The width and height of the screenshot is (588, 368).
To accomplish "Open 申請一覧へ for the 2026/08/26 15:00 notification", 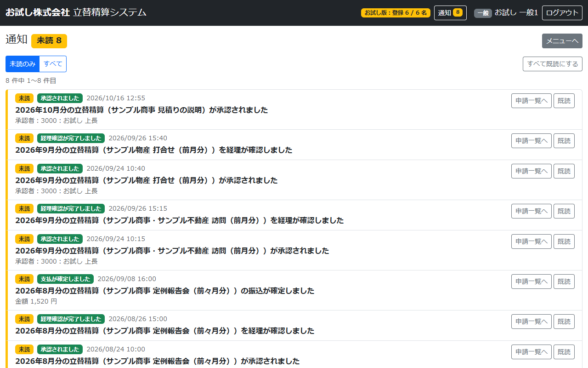I will click(x=531, y=322).
